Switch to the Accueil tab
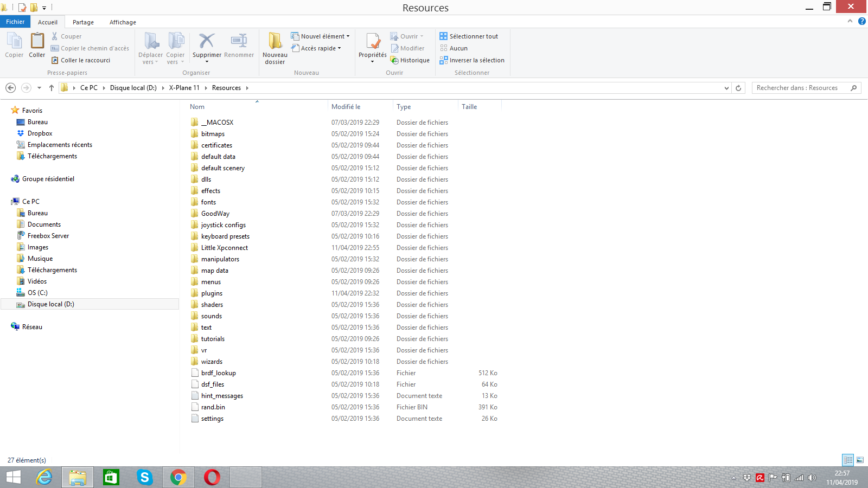868x488 pixels. [x=48, y=22]
